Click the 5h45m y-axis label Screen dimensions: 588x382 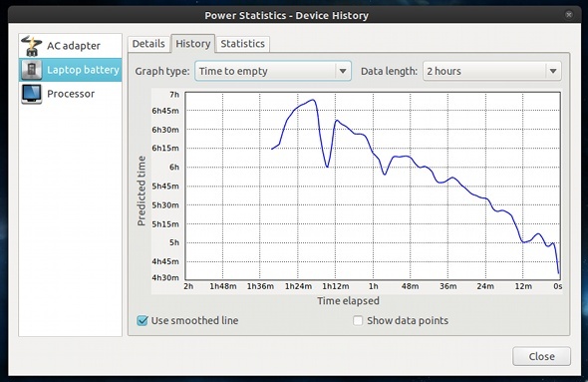(x=165, y=187)
